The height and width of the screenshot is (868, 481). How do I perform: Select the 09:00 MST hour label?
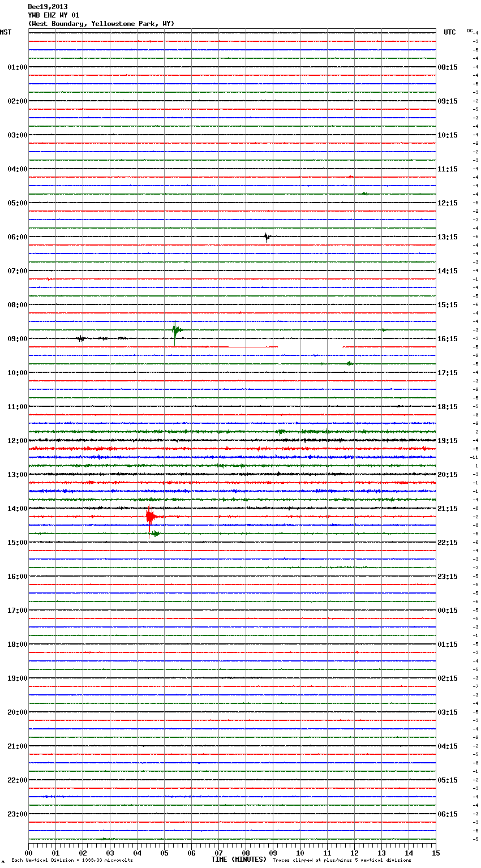click(x=18, y=339)
